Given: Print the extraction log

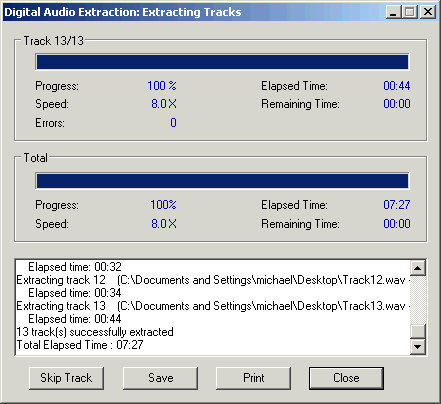Looking at the screenshot, I should click(x=253, y=378).
